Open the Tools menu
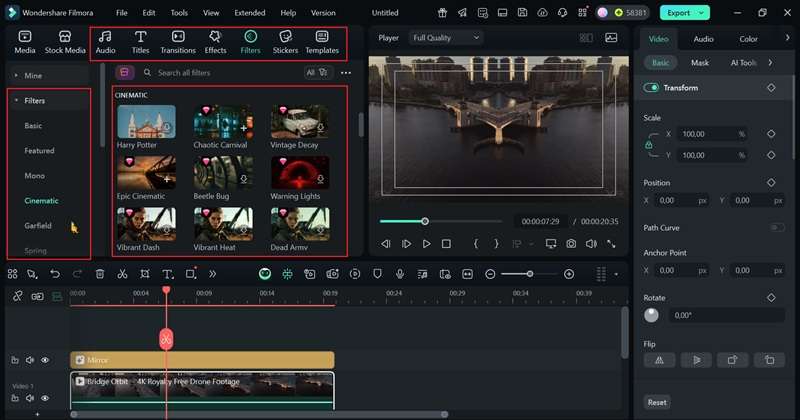 [x=179, y=13]
